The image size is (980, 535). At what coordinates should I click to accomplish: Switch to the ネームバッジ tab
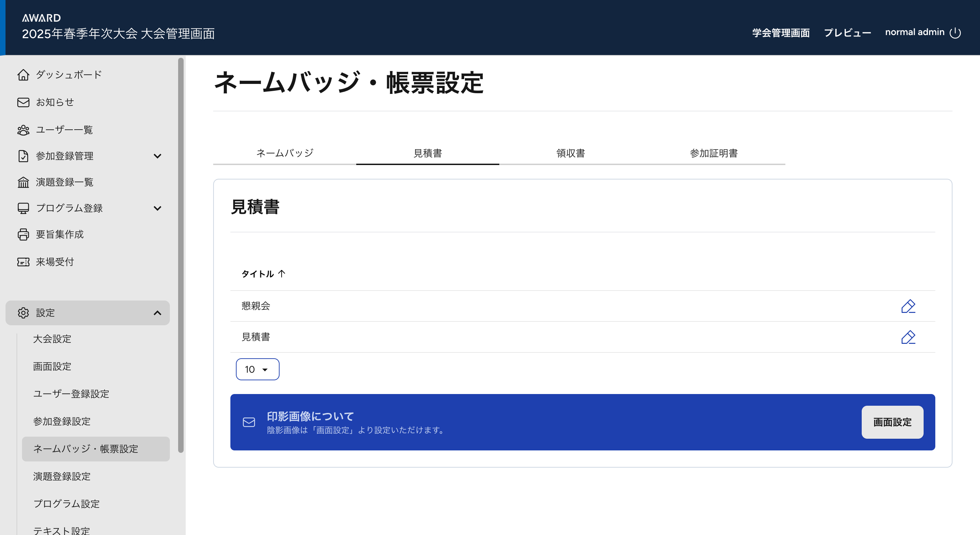click(x=285, y=153)
